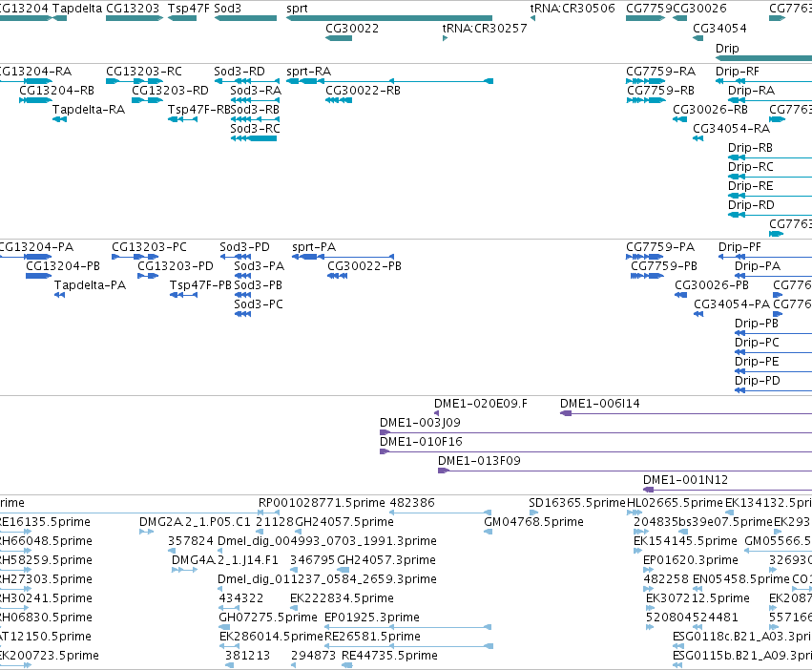This screenshot has height=670, width=812.
Task: Click the Drip-PF protein label
Action: (740, 247)
